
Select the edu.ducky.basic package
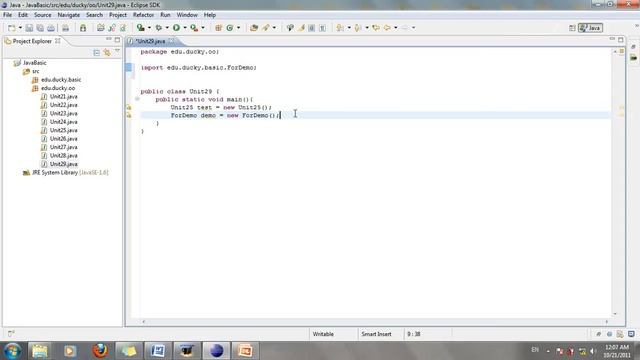point(61,80)
